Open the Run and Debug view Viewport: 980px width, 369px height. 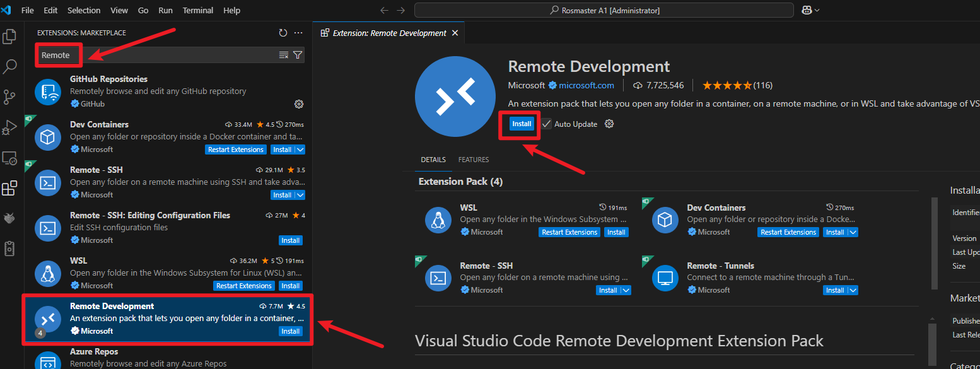pos(9,127)
